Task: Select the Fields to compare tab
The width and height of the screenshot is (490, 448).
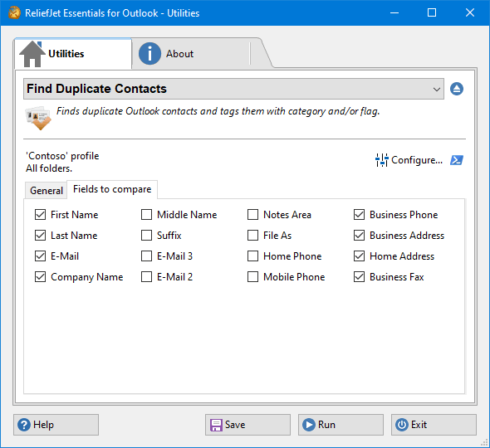Action: click(x=112, y=189)
